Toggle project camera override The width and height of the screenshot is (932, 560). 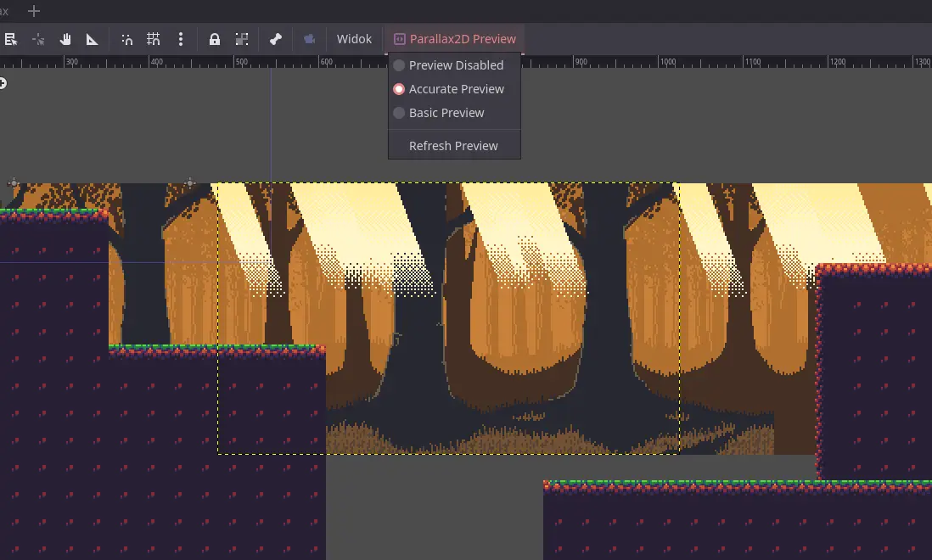point(309,39)
